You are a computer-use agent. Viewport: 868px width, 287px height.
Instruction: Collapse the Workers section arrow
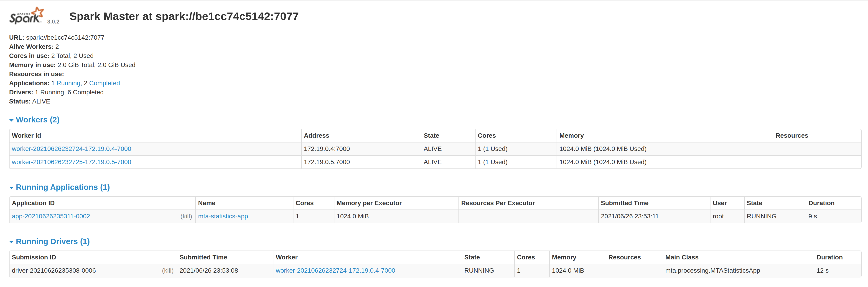click(11, 120)
